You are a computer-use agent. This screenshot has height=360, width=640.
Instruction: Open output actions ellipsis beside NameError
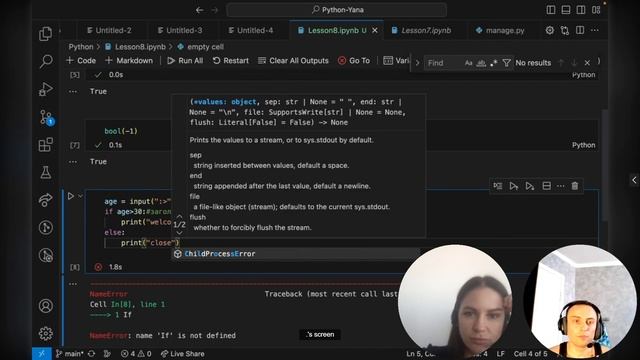(x=73, y=284)
